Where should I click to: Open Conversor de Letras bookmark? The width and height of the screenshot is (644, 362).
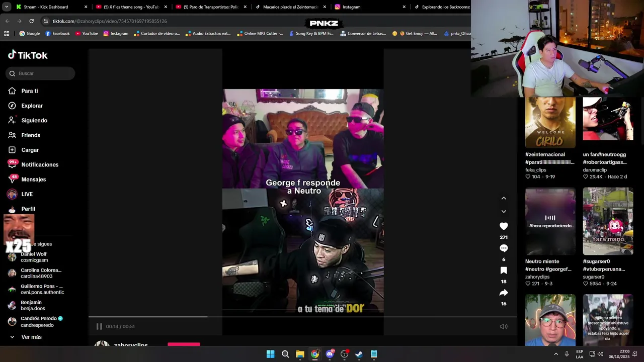(x=363, y=34)
